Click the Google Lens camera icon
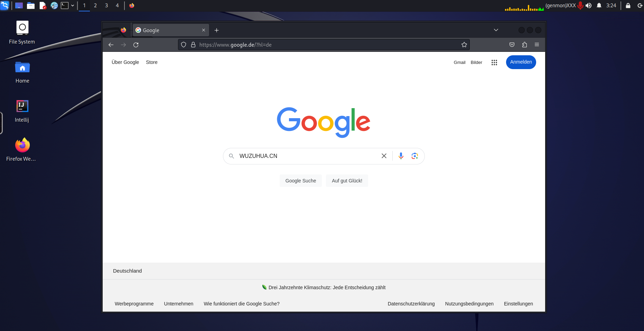Image resolution: width=644 pixels, height=331 pixels. [414, 156]
